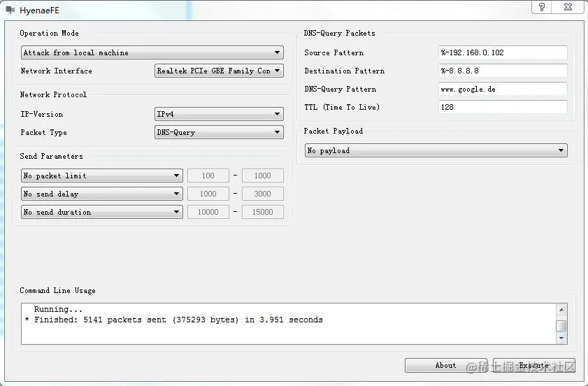The height and width of the screenshot is (386, 588).
Task: Click the Destination Pattern input field
Action: pos(503,71)
